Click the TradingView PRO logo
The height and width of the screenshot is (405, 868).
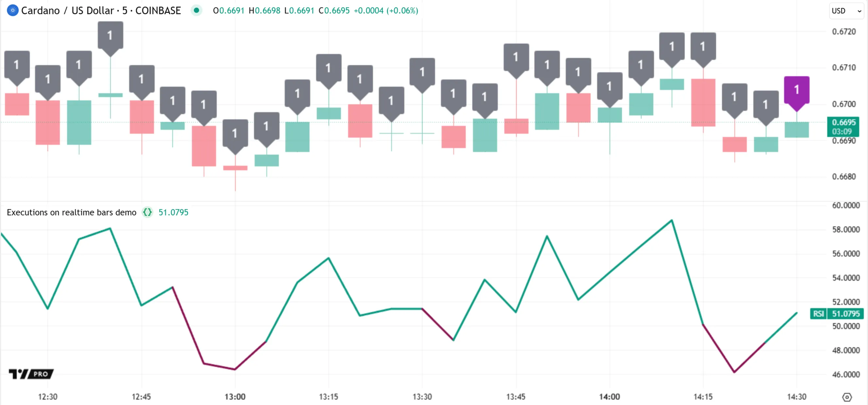tap(31, 374)
